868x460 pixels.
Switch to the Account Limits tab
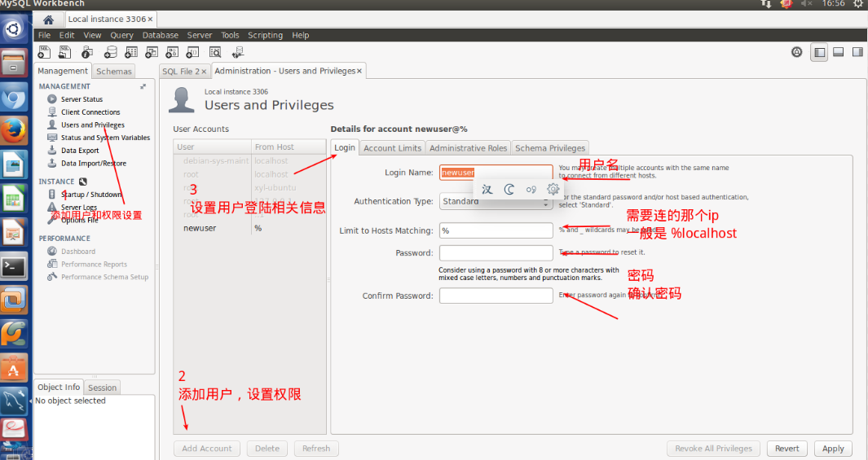pos(393,148)
